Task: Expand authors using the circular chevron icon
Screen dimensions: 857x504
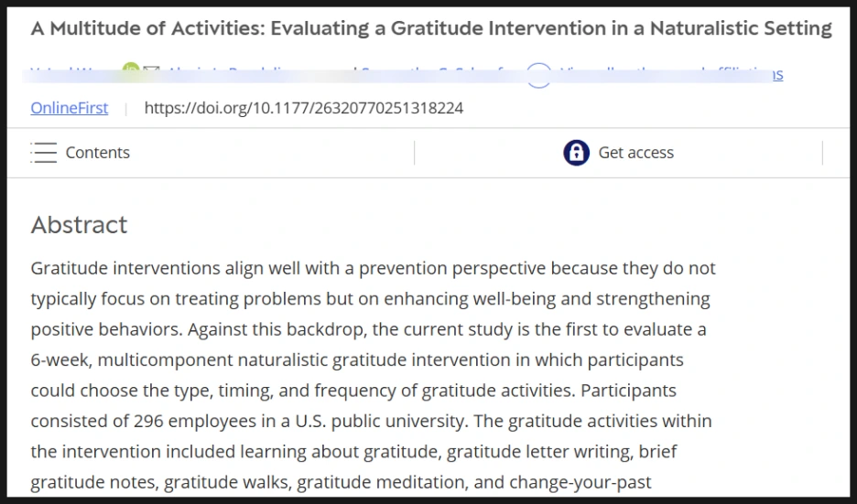Action: pos(538,75)
